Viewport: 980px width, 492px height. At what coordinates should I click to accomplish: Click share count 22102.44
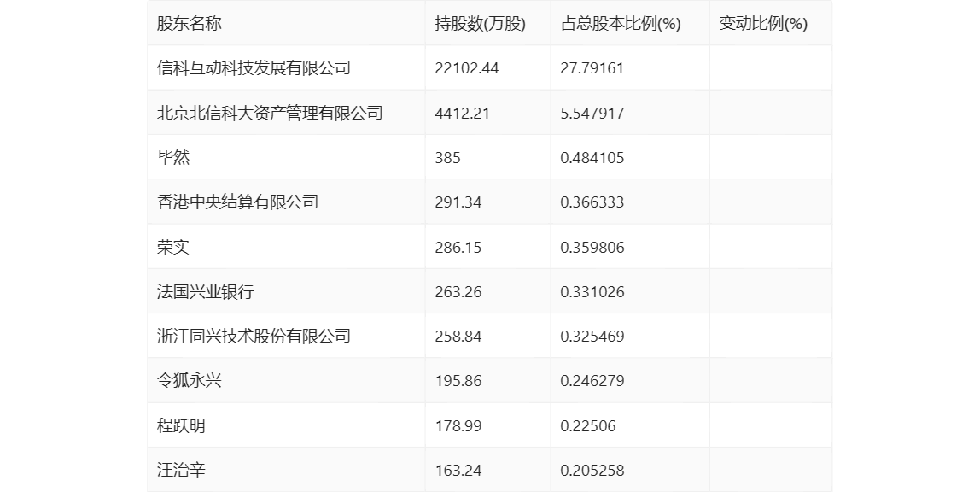pos(467,68)
